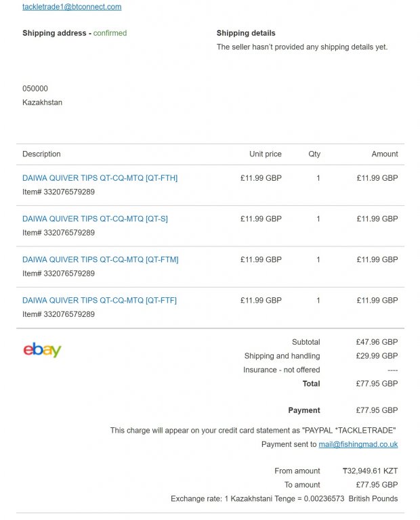Image resolution: width=420 pixels, height=520 pixels.
Task: Click the 'Insurance - not offered' line
Action: [x=281, y=370]
